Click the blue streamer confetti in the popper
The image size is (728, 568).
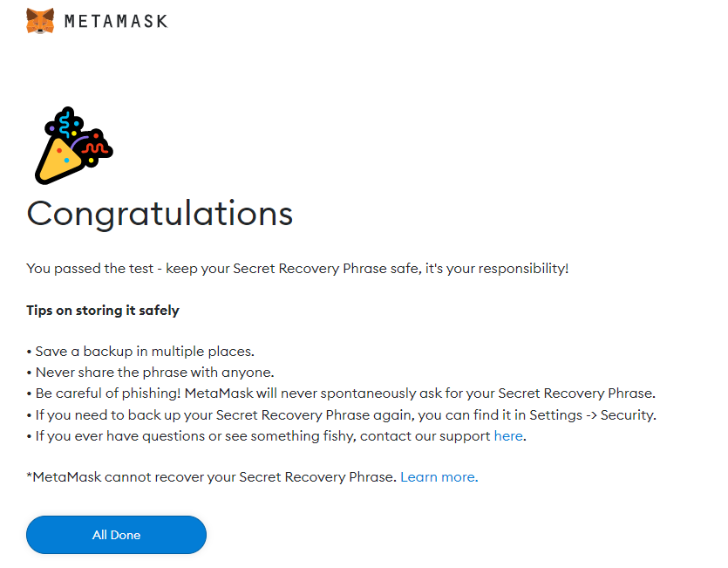65,123
